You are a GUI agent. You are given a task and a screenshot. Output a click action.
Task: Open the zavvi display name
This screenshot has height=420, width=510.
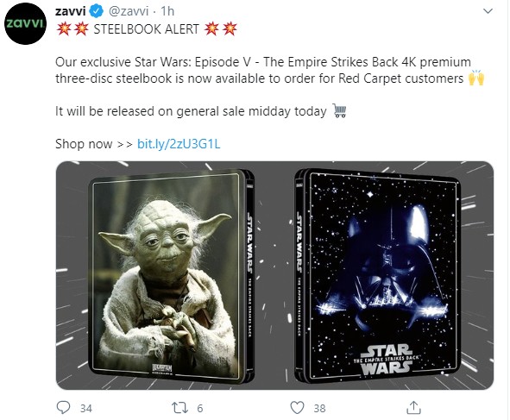click(x=70, y=11)
